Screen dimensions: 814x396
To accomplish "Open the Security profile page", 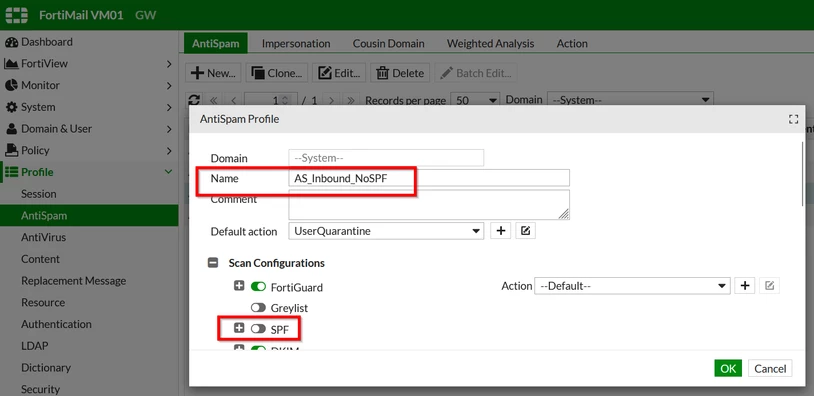I will click(x=40, y=389).
